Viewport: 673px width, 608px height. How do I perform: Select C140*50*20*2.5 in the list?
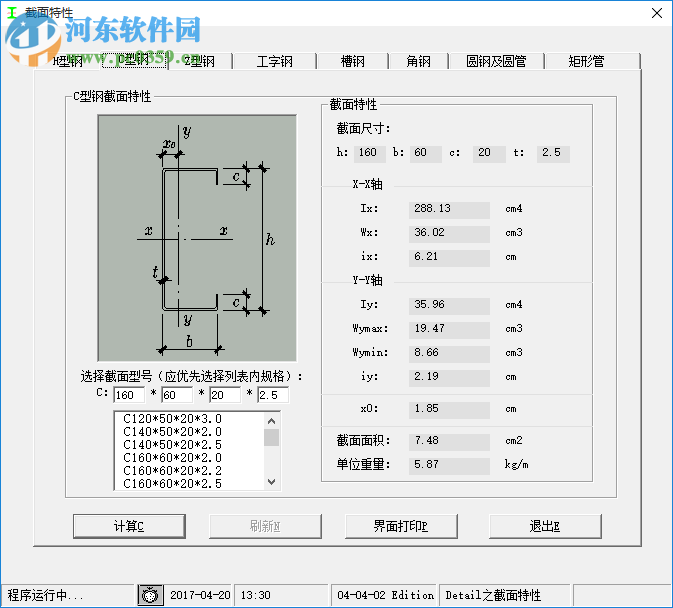point(172,445)
